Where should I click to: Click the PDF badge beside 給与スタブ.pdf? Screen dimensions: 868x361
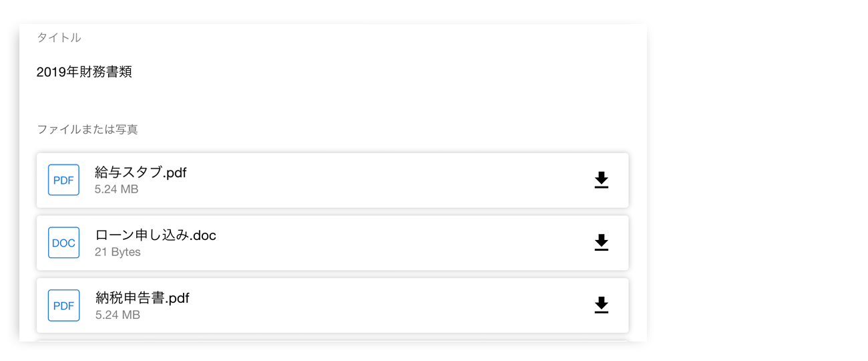coord(63,180)
